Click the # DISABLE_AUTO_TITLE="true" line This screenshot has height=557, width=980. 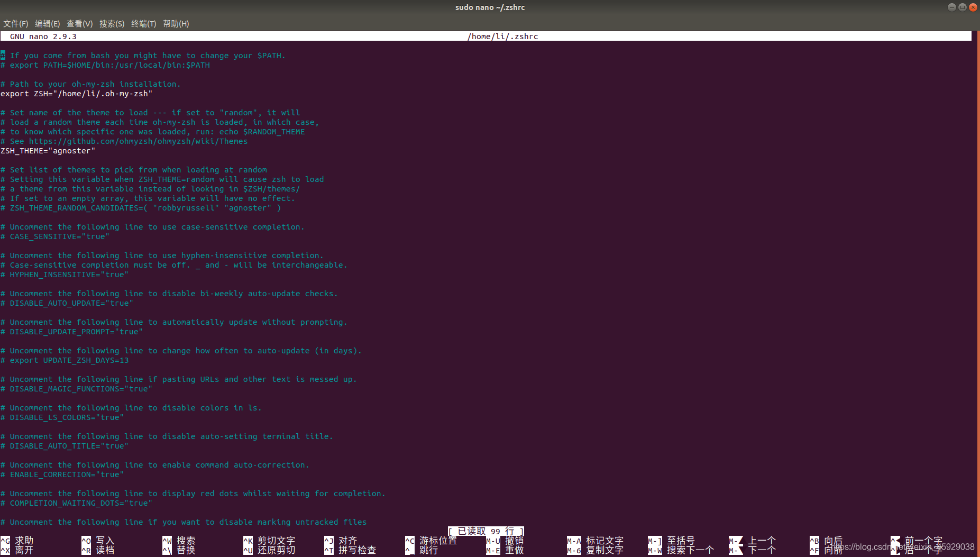65,446
